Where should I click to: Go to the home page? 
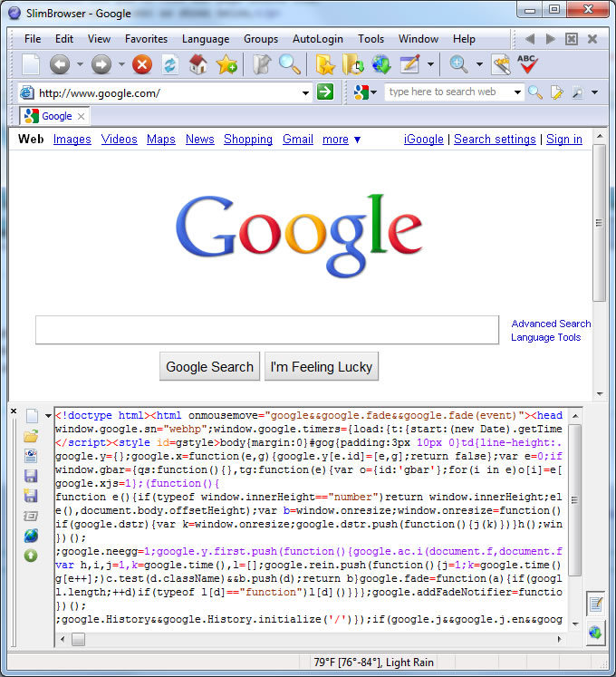[x=198, y=64]
